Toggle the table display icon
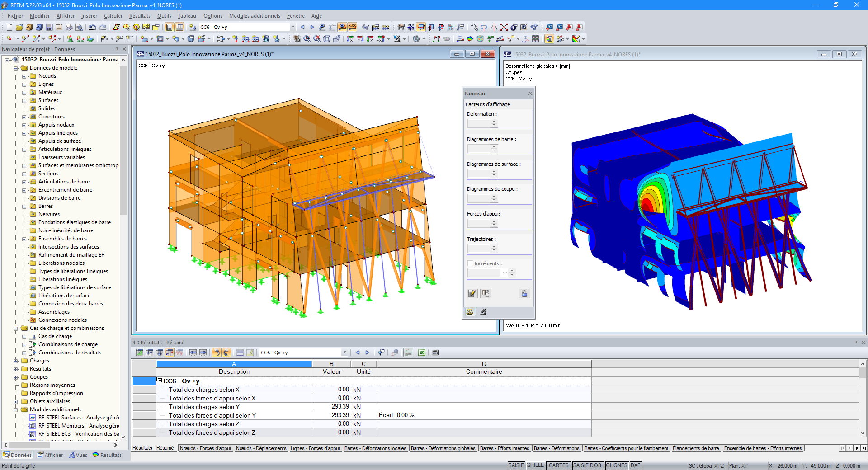868x470 pixels. [x=179, y=27]
